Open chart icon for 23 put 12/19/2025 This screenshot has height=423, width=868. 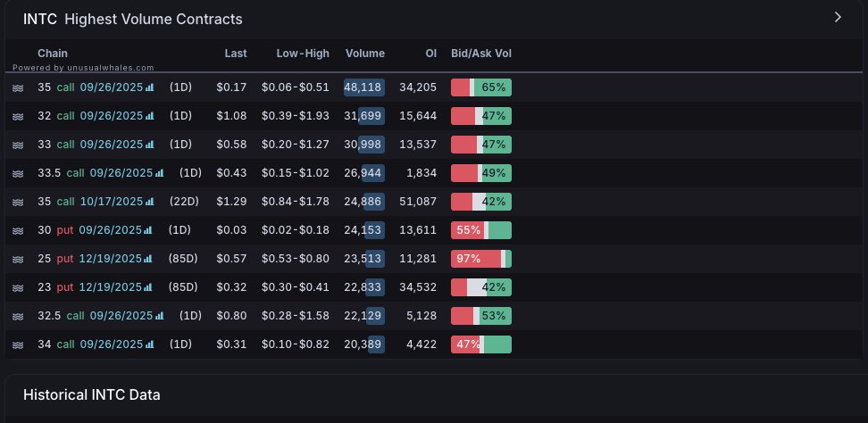(x=150, y=287)
